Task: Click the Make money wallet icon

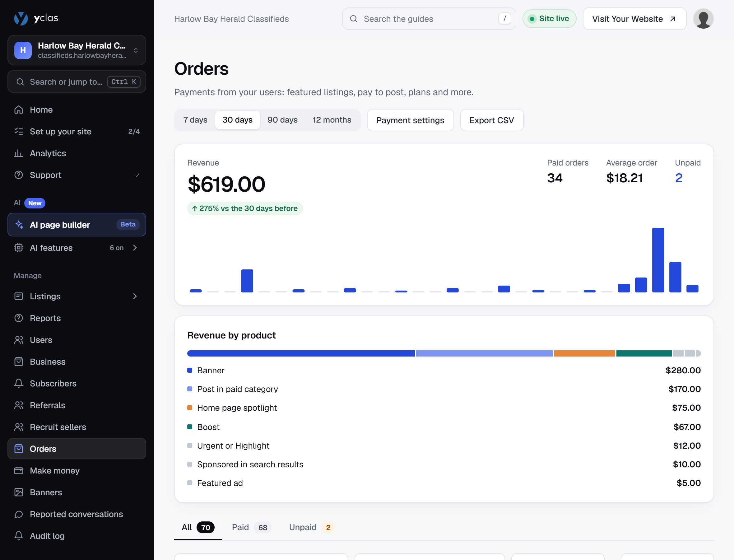Action: [19, 471]
